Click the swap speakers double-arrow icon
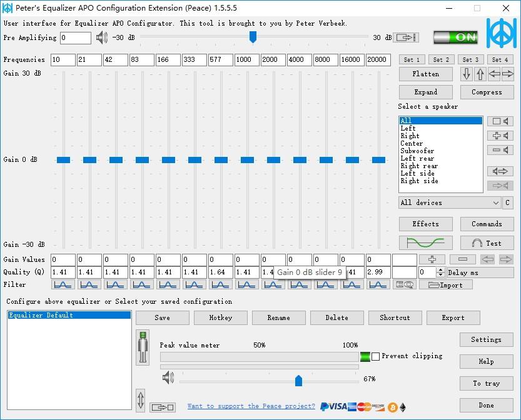 point(500,171)
